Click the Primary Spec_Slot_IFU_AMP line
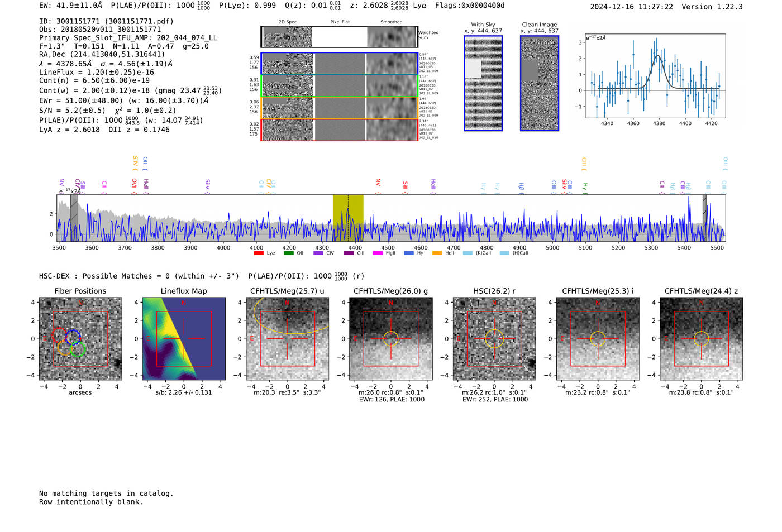This screenshot has width=782, height=532. tap(128, 38)
